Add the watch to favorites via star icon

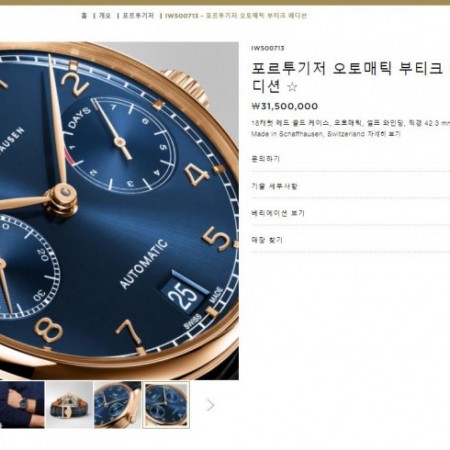click(x=292, y=87)
